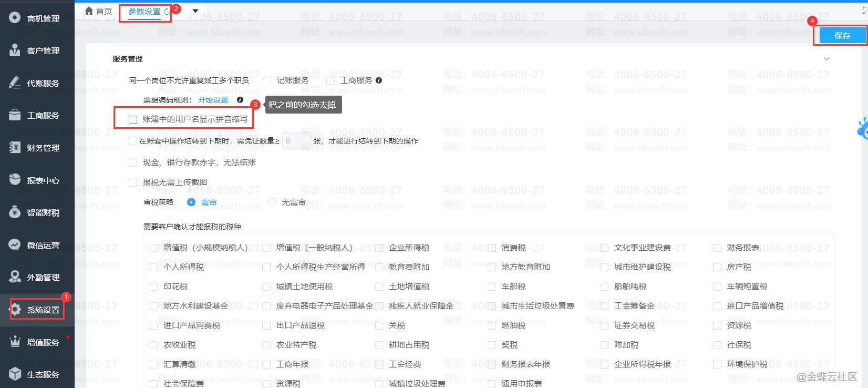
Task: Click the 开始设置 link
Action: point(213,100)
